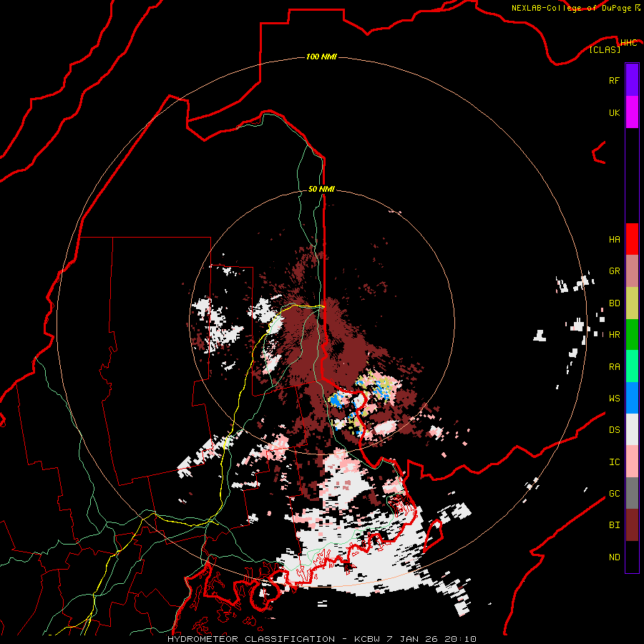Click the 7 JAN 26 date stamp
Image resolution: width=644 pixels, height=644 pixels.
(414, 639)
